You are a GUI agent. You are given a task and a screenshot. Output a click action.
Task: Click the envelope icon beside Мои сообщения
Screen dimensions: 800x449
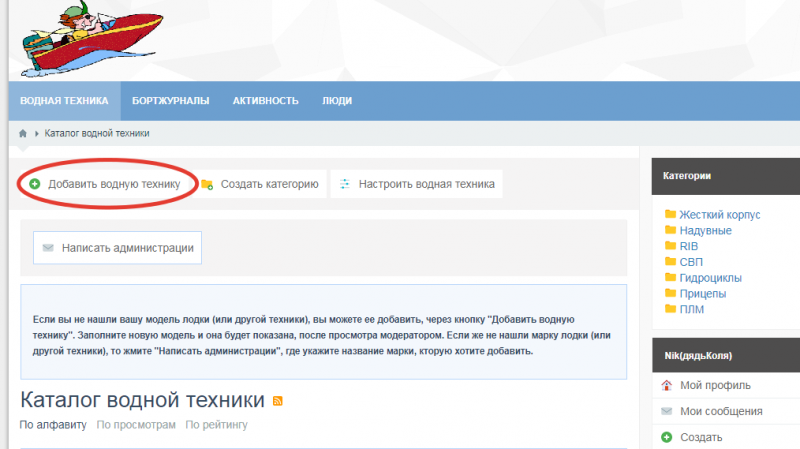point(667,411)
